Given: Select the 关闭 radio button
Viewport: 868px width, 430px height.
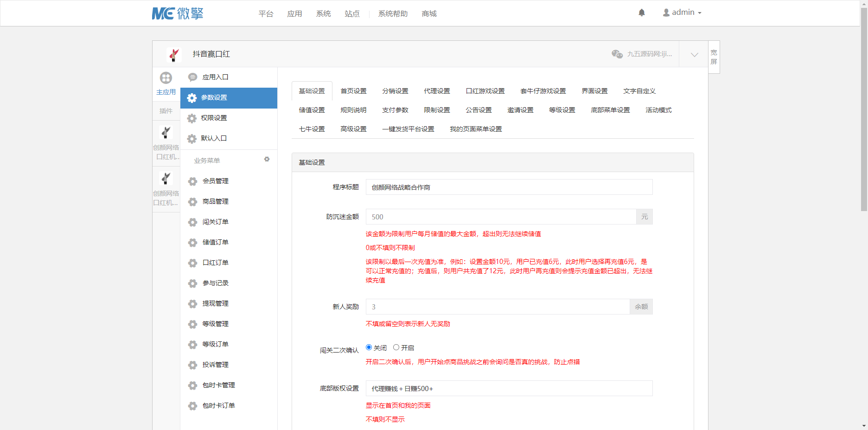Looking at the screenshot, I should 369,347.
